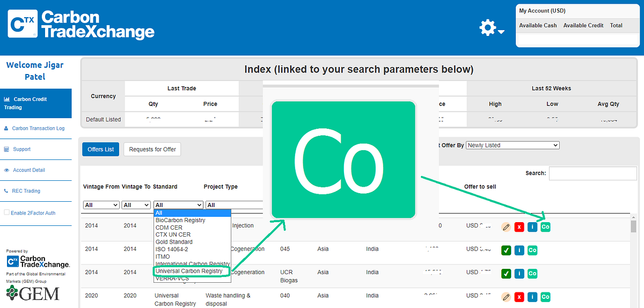Click the Welcome Jigar Patel heading
Screen dimensions: 644x308
point(35,71)
